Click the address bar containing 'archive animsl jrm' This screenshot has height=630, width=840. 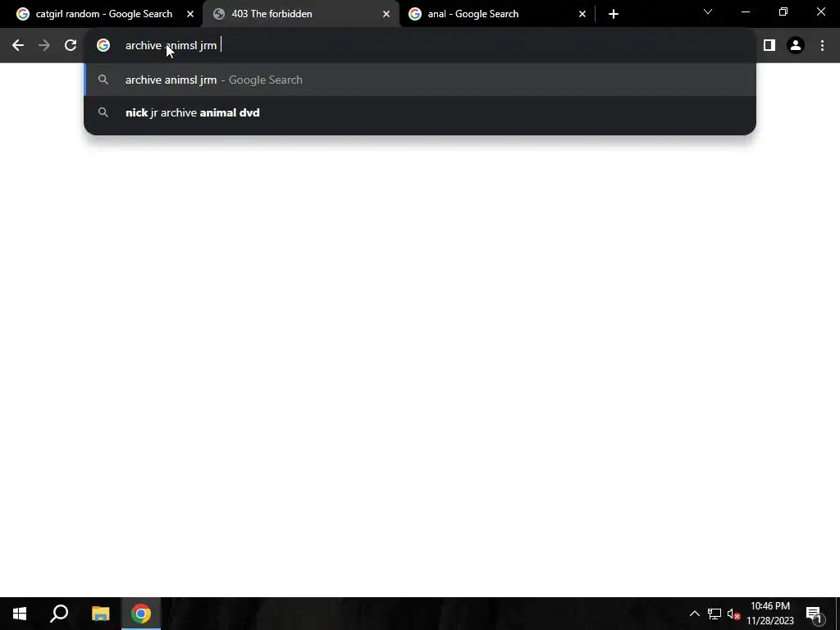coord(419,46)
